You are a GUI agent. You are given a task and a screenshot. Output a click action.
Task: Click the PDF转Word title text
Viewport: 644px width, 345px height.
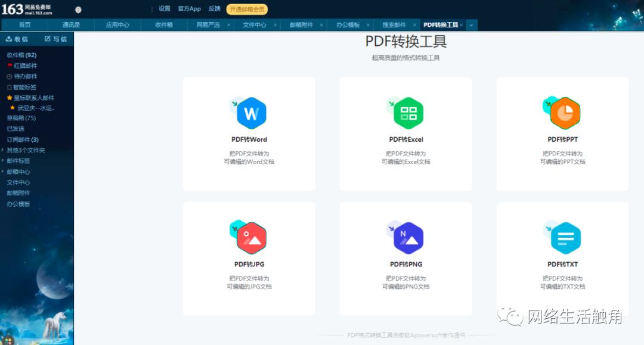click(x=249, y=139)
